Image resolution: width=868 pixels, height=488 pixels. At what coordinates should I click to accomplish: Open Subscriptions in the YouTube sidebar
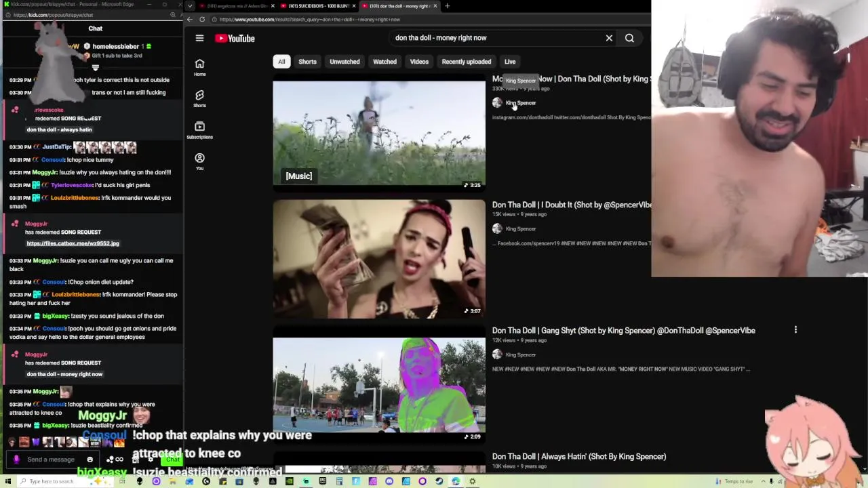click(199, 130)
